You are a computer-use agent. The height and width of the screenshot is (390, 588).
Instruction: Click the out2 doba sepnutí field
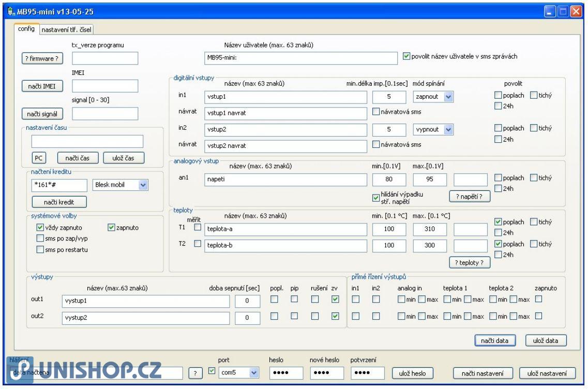(x=248, y=318)
